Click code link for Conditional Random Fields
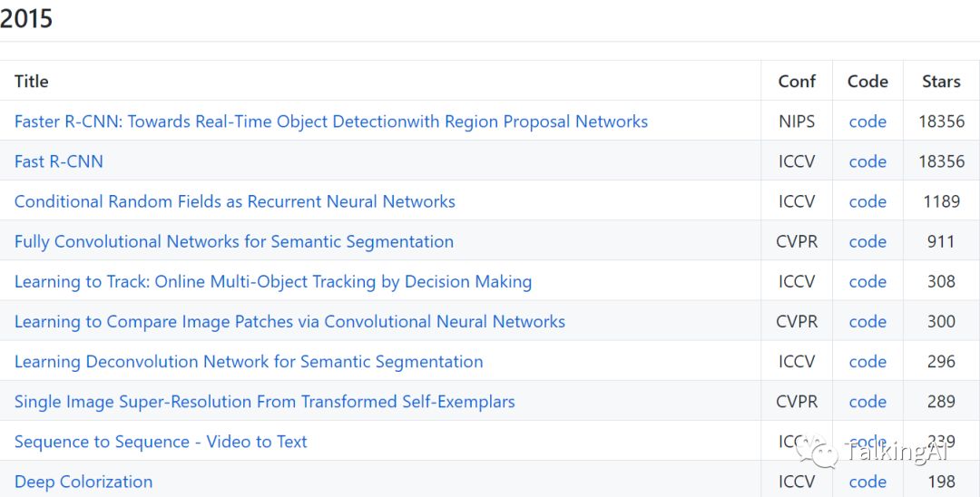This screenshot has height=497, width=980. tap(867, 201)
